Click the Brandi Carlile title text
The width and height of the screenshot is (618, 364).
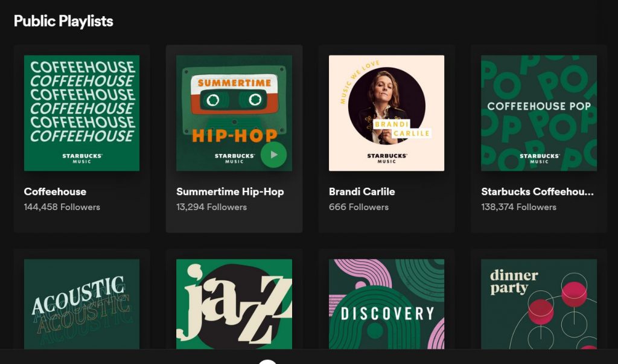[x=362, y=192]
